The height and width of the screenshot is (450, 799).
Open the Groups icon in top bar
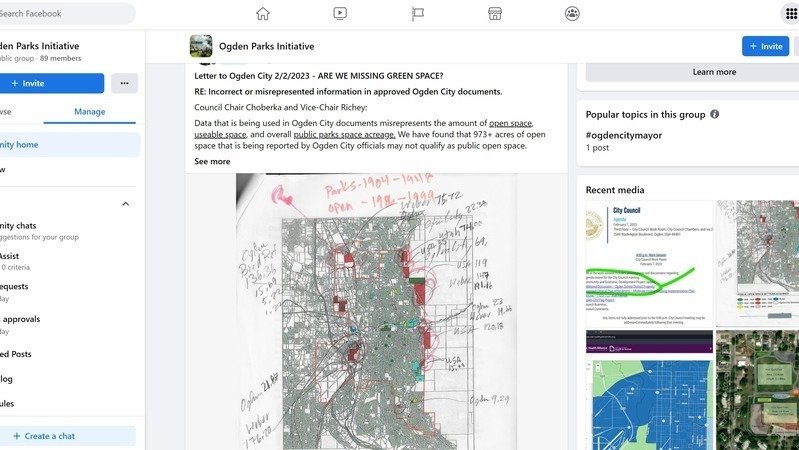tap(572, 14)
